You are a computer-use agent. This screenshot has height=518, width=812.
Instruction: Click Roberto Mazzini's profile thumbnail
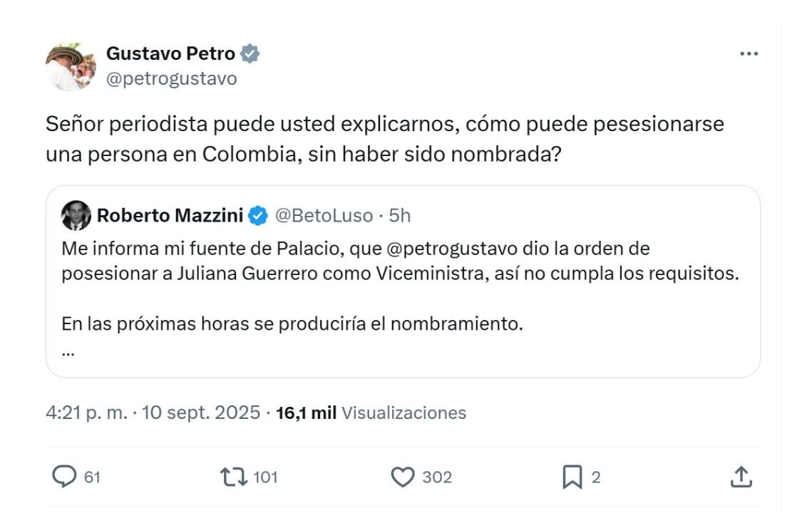click(x=76, y=216)
